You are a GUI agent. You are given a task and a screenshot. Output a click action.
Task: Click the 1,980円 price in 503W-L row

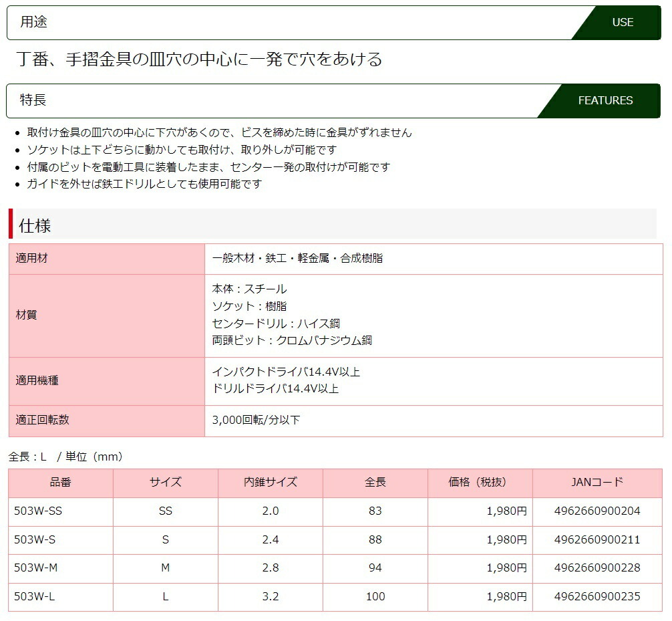[x=506, y=597]
